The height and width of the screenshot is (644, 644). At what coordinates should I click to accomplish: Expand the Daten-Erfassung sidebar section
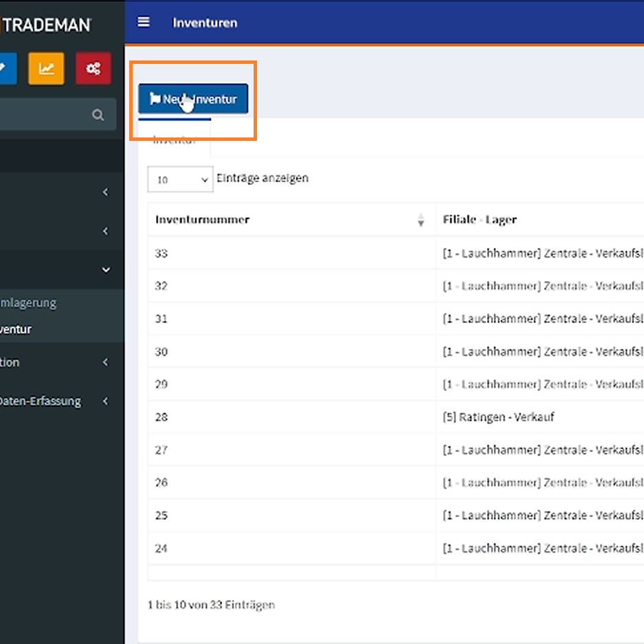[105, 401]
